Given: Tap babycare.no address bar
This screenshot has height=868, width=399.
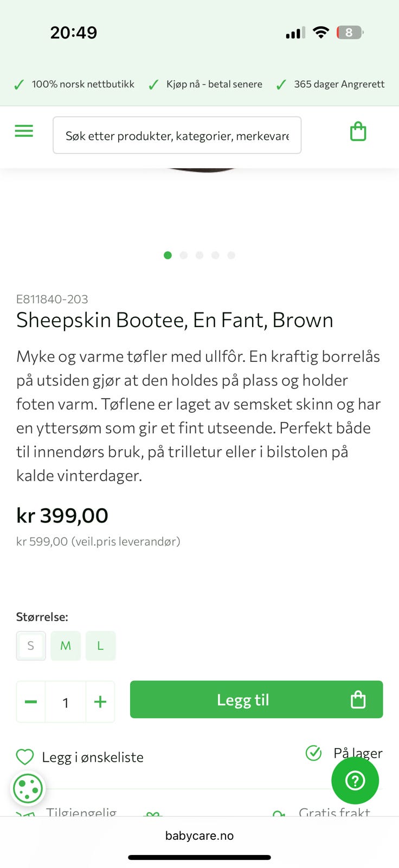Looking at the screenshot, I should [200, 835].
